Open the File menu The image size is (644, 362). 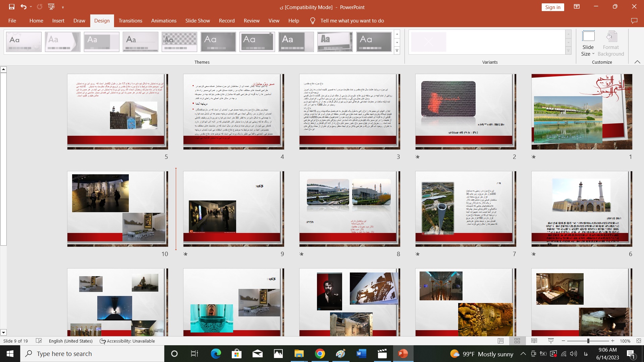click(x=12, y=21)
